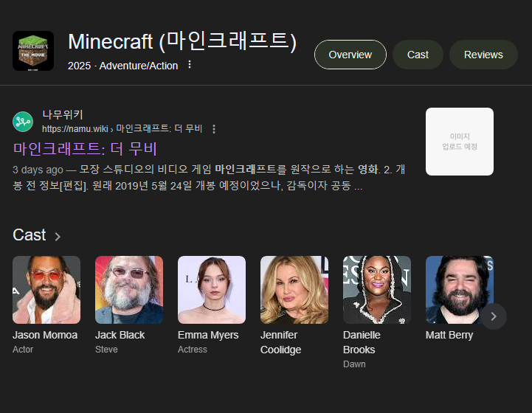This screenshot has height=413, width=532.
Task: Open more options beside Adventure/Action
Action: point(190,64)
